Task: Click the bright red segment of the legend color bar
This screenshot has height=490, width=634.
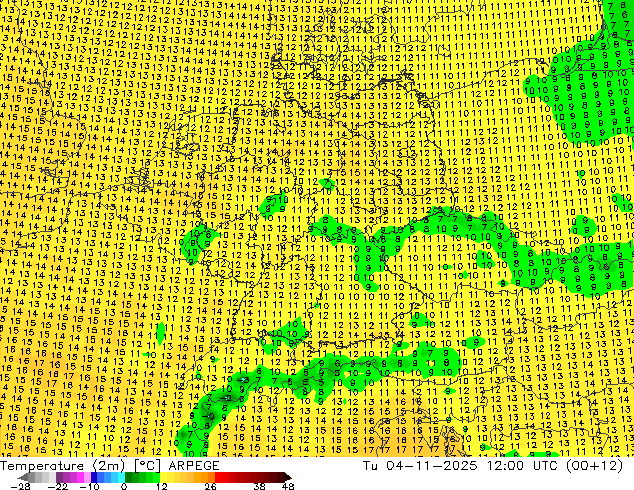Action: pyautogui.click(x=222, y=477)
